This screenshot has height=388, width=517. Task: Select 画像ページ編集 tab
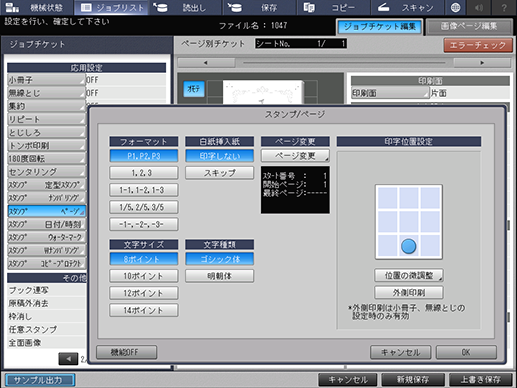point(469,27)
